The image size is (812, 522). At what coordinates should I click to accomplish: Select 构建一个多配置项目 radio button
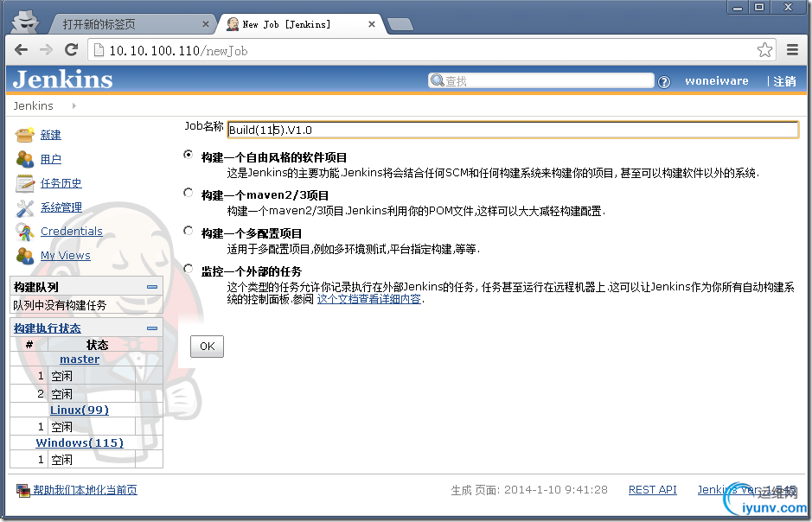189,231
